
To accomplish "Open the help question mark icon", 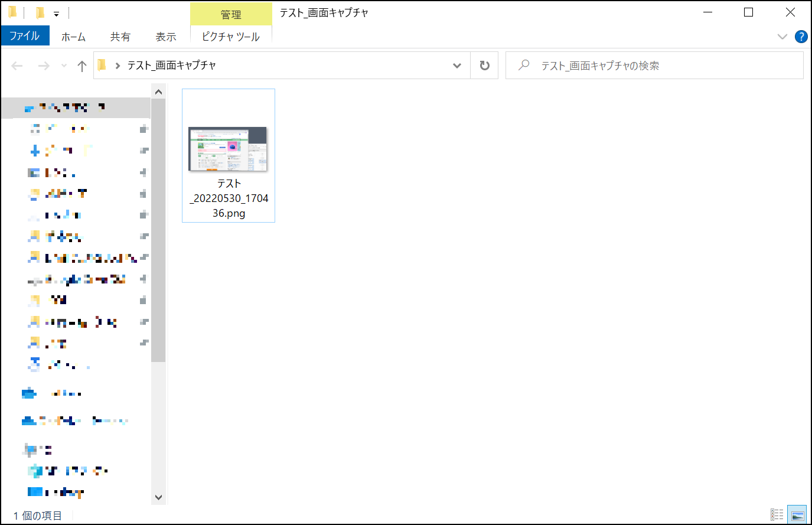I will click(801, 37).
